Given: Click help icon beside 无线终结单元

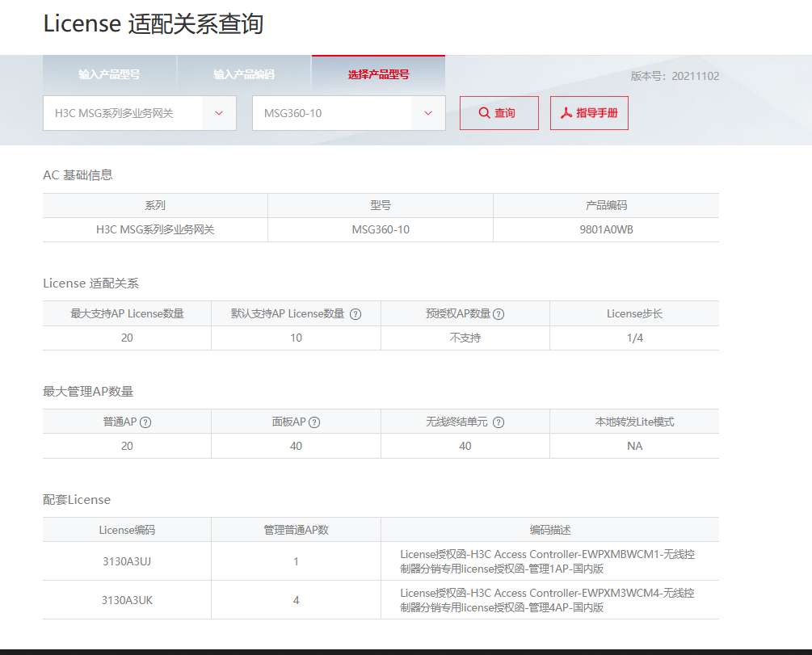Looking at the screenshot, I should click(499, 422).
